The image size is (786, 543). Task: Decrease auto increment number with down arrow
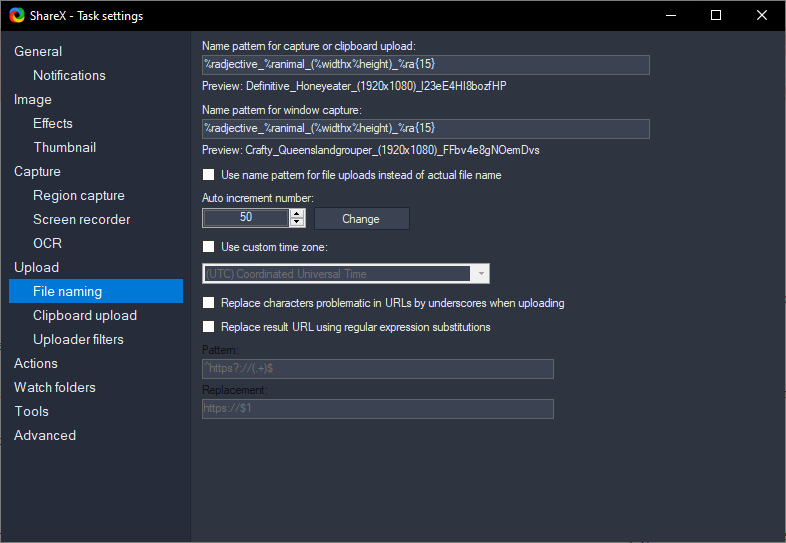point(297,223)
